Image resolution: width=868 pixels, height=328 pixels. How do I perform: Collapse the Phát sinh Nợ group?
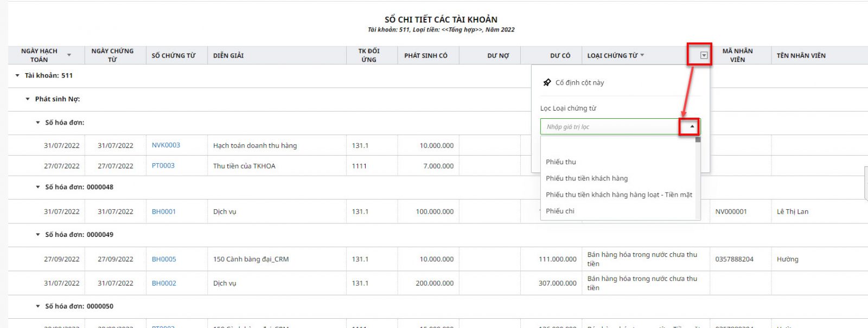click(x=28, y=99)
